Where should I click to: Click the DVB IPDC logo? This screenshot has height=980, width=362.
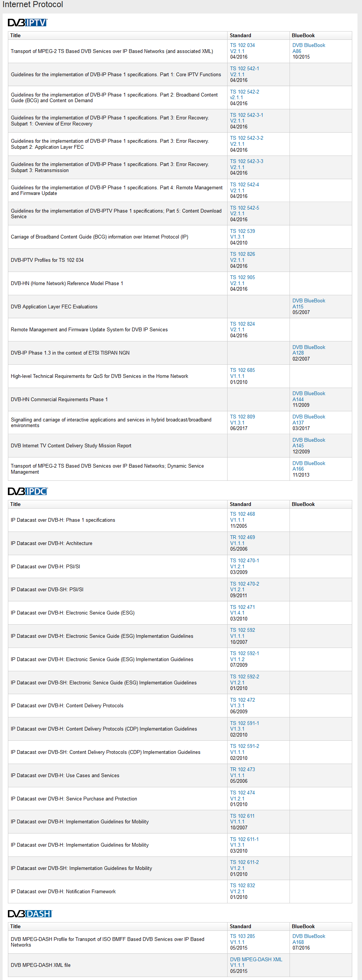point(27,491)
